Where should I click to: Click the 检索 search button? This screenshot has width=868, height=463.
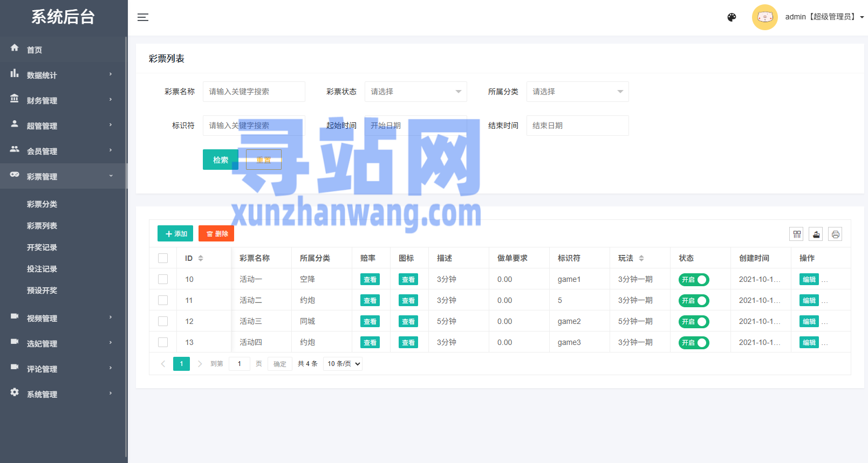click(220, 160)
